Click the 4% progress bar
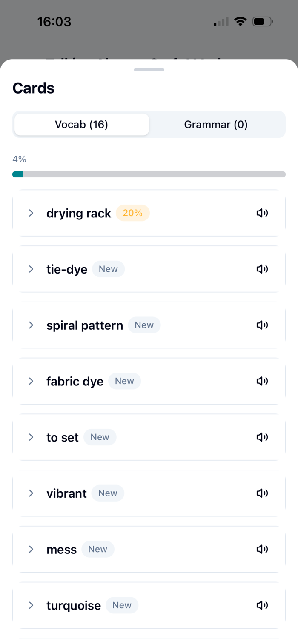Image resolution: width=298 pixels, height=644 pixels. click(149, 174)
